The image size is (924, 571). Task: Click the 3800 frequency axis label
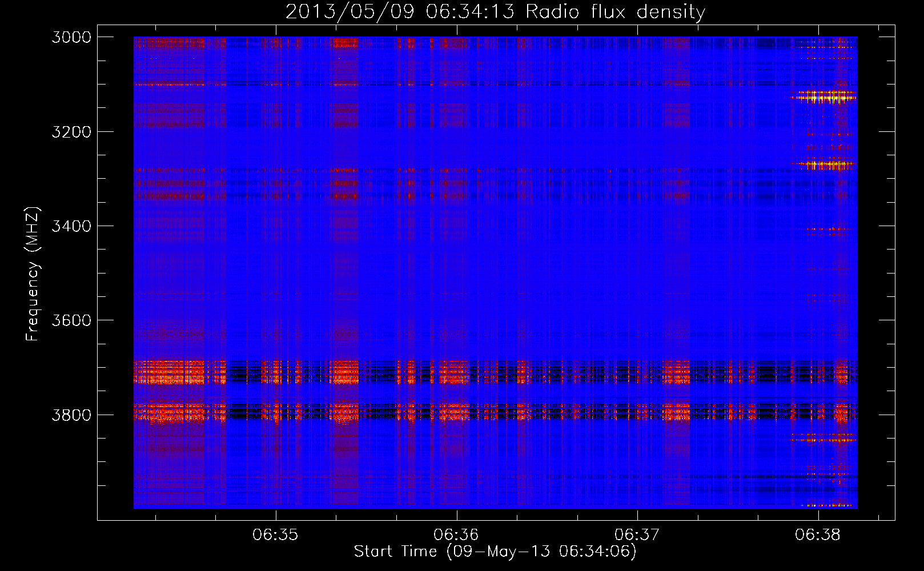71,415
